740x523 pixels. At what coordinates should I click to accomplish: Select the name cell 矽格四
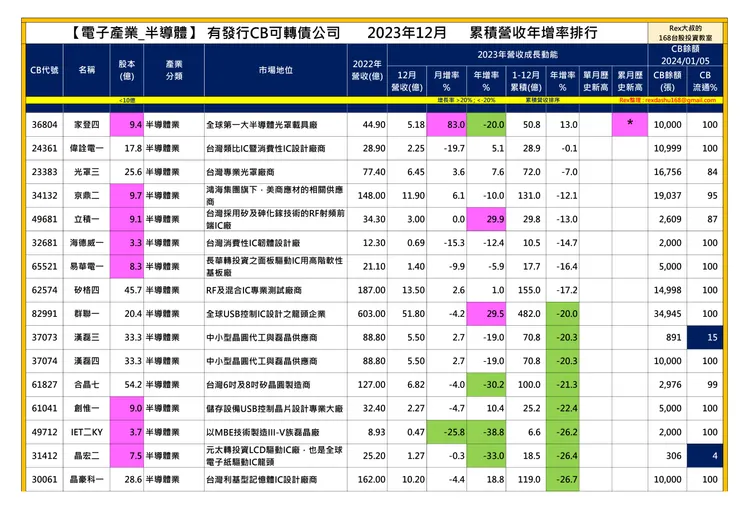[x=87, y=290]
